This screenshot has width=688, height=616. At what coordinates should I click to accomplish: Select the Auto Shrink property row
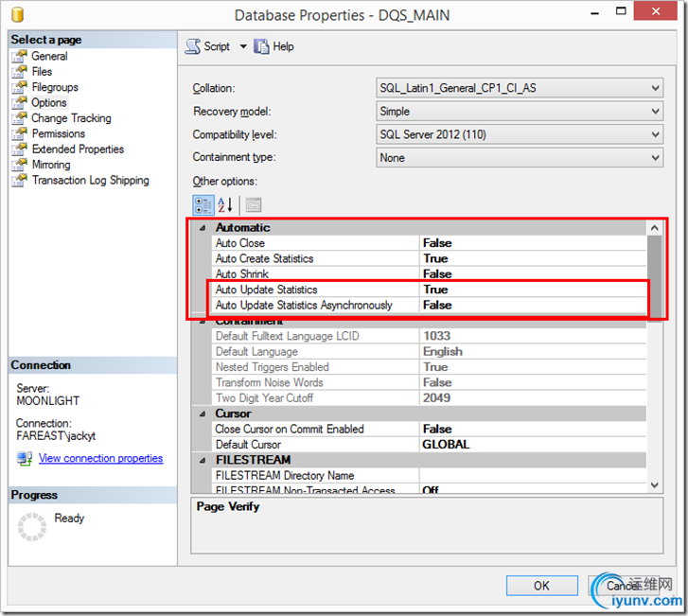point(429,273)
